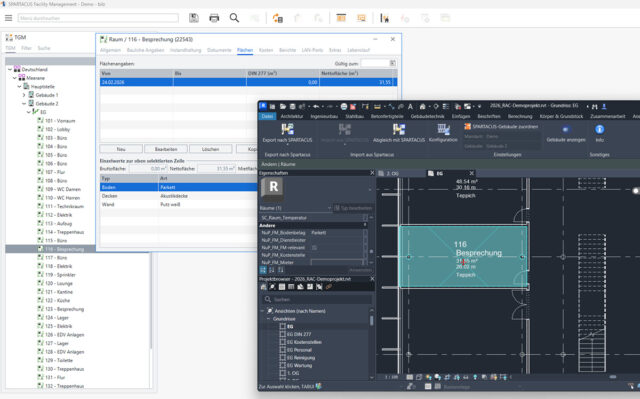Collapse the Gebäude 2 tree node
Screen dimensions: 640x399
point(24,104)
